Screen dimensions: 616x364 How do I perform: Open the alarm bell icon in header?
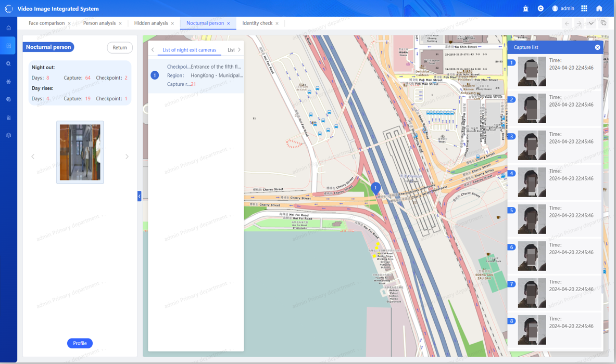tap(525, 9)
